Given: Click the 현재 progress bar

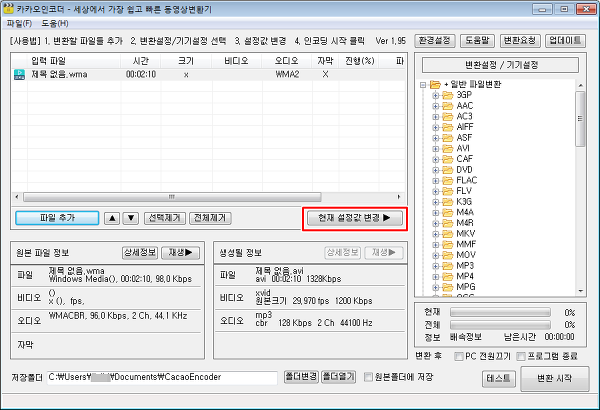Looking at the screenshot, I should (500, 312).
